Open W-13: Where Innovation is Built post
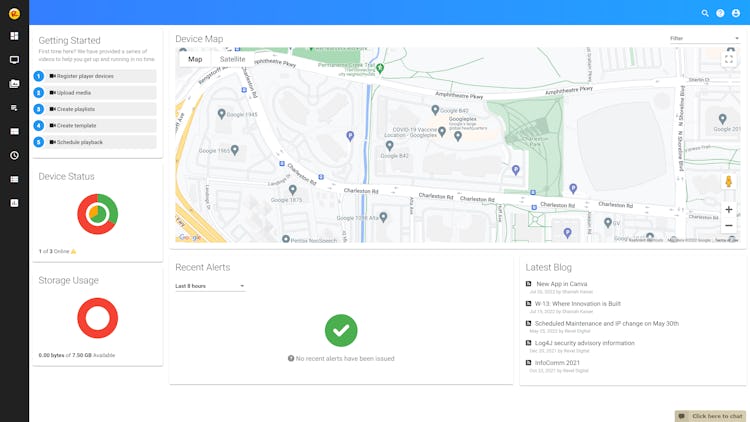Viewport: 750px width, 422px height. [x=578, y=303]
